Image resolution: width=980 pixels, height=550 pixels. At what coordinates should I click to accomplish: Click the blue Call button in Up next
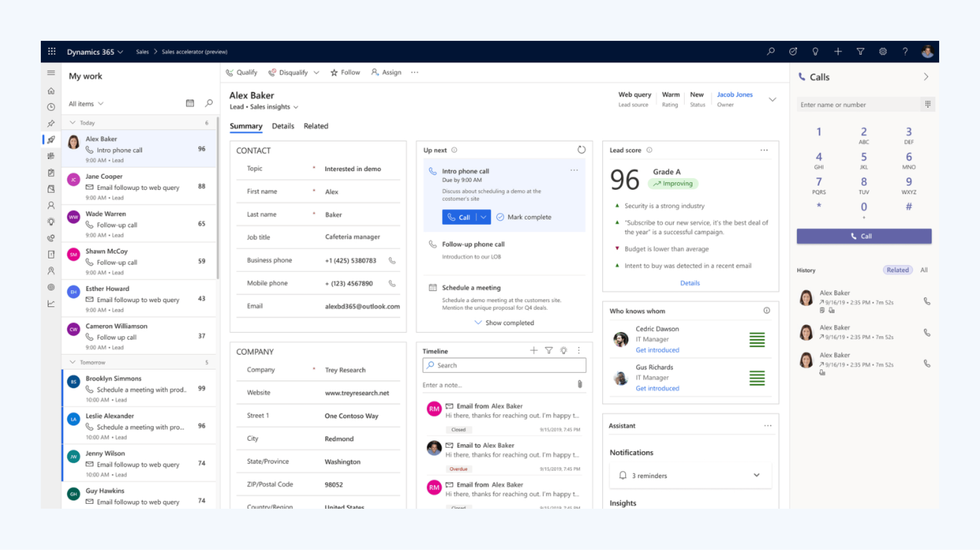[459, 217]
